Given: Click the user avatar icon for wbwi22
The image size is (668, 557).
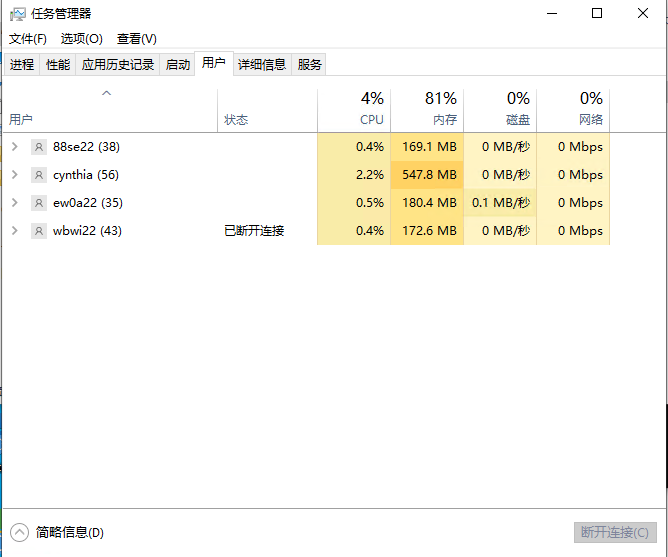Looking at the screenshot, I should click(39, 231).
